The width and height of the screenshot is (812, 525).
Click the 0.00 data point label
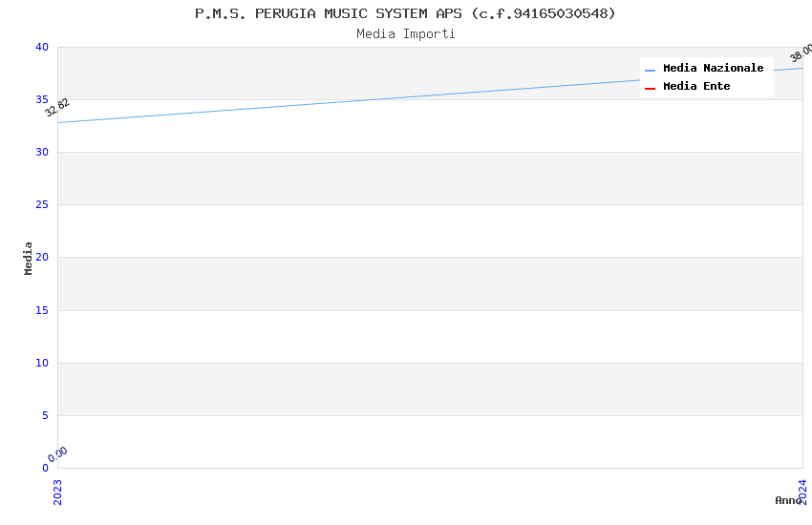click(58, 454)
